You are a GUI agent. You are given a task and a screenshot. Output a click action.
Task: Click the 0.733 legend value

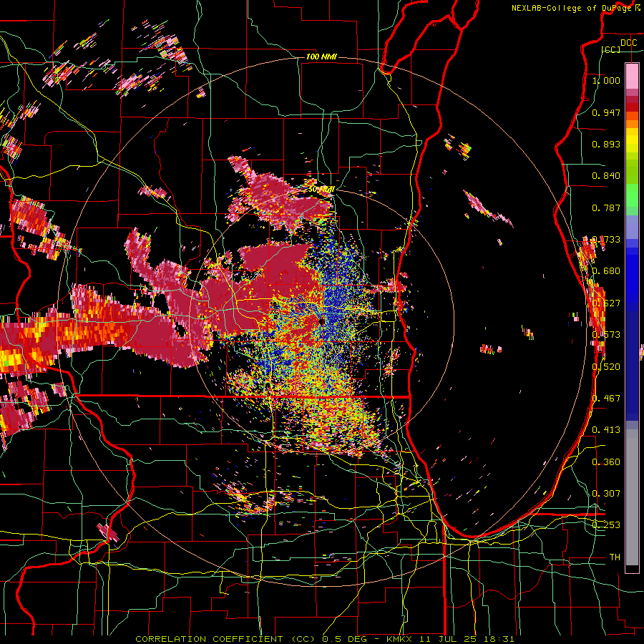tap(606, 240)
